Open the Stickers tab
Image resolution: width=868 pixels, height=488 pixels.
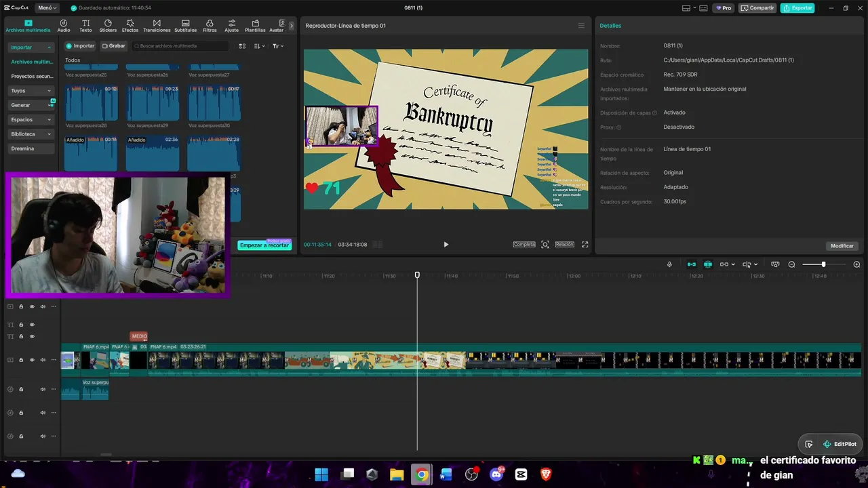tap(108, 26)
